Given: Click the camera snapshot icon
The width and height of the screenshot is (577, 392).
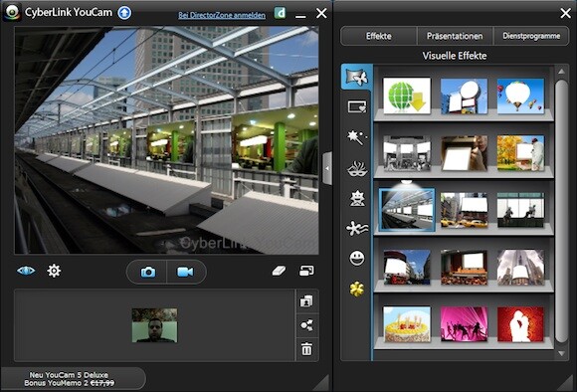Looking at the screenshot, I should point(147,272).
